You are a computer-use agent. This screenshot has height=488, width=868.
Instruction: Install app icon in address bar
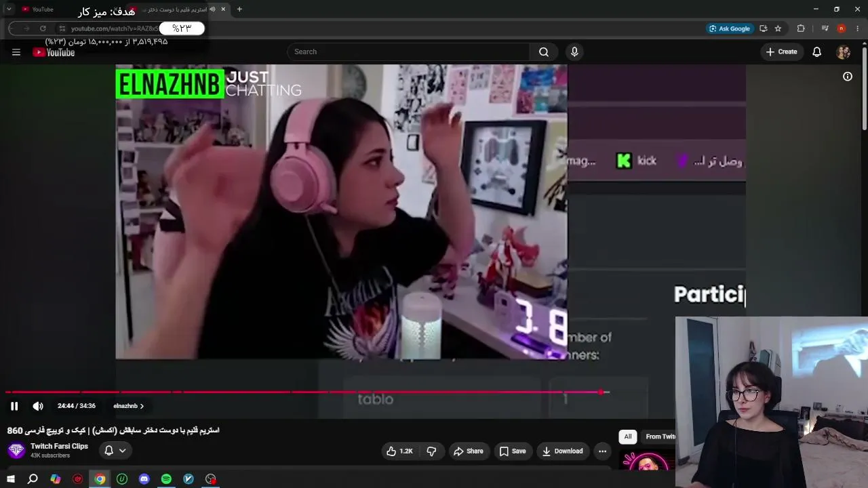click(x=764, y=28)
